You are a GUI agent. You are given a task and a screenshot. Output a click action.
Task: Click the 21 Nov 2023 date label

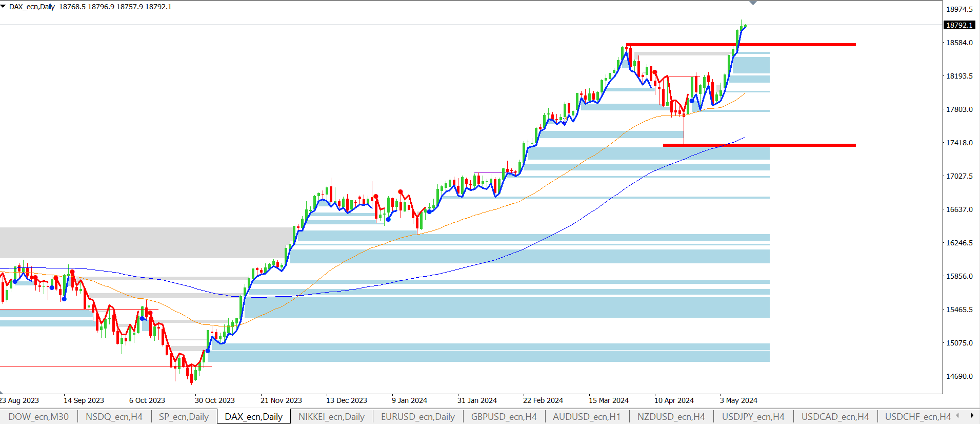[x=281, y=400]
